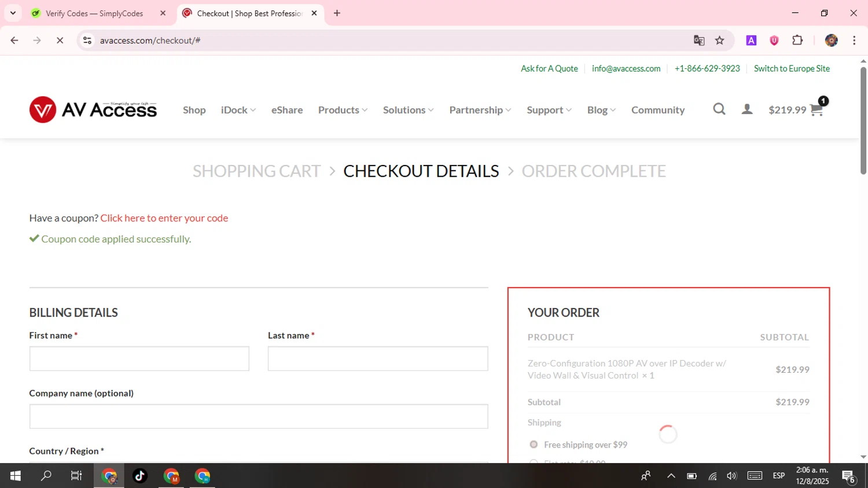Open the shopping cart icon
Image resolution: width=868 pixels, height=488 pixels.
[x=816, y=109]
